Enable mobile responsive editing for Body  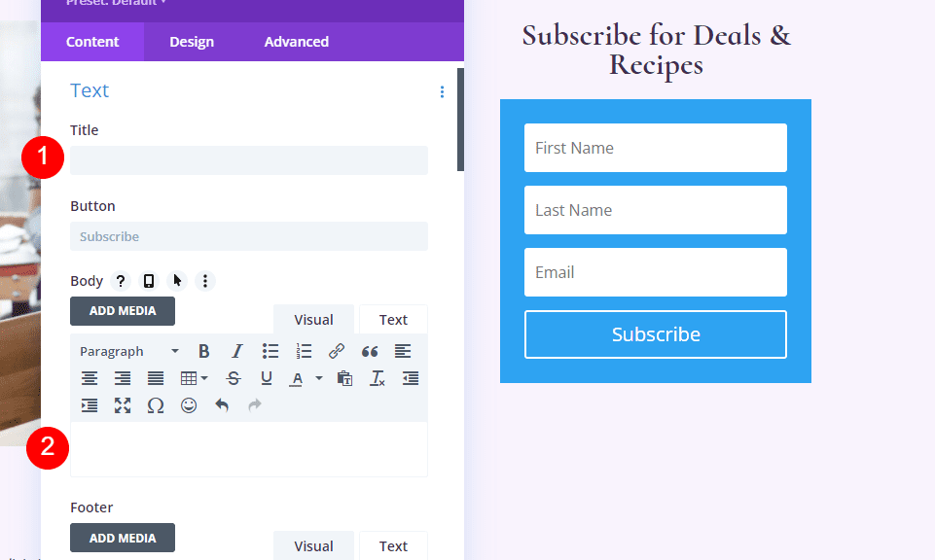[x=148, y=281]
